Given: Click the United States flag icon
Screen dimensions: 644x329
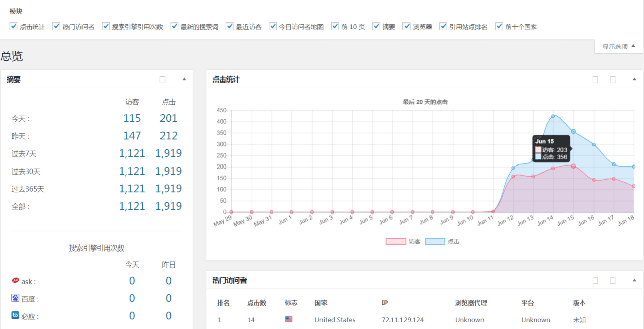Looking at the screenshot, I should coord(289,319).
